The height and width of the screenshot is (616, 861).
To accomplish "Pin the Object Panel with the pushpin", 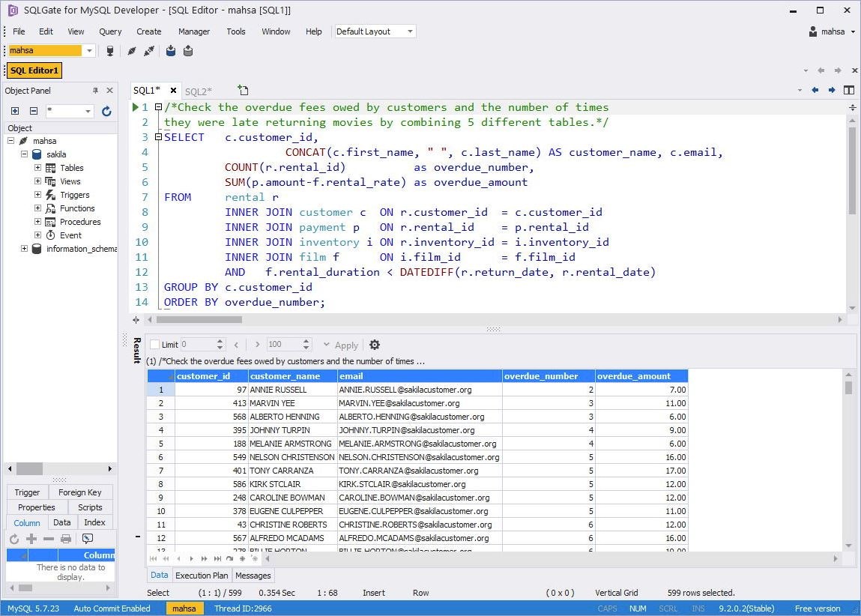I will coord(95,90).
